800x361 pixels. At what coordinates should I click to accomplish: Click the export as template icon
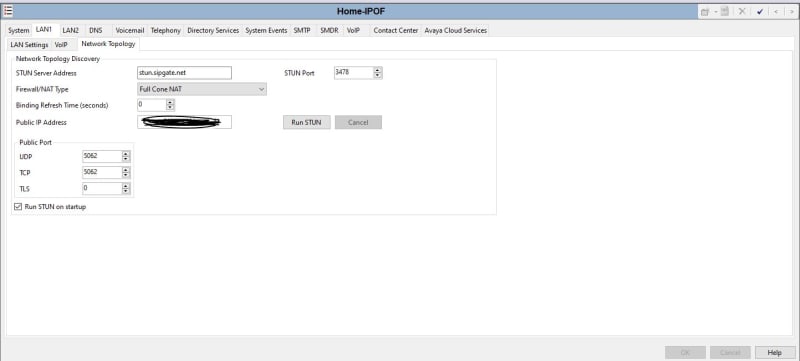pos(724,12)
